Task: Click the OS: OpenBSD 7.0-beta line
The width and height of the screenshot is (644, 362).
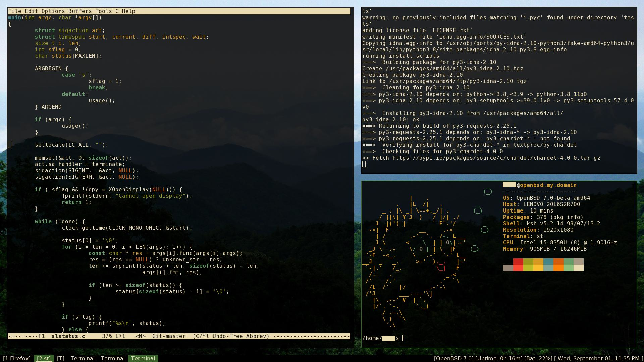Action: click(547, 198)
